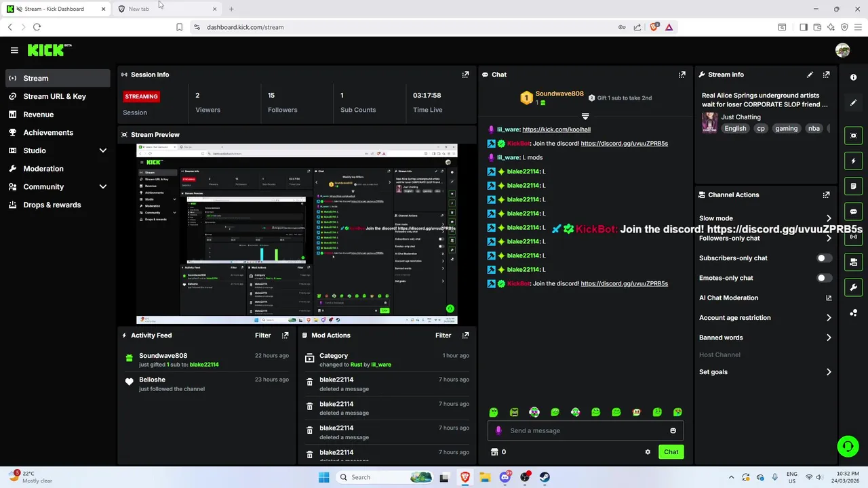Click the three-dots icon at sidebar bottom
This screenshot has height=488, width=868.
click(854, 312)
